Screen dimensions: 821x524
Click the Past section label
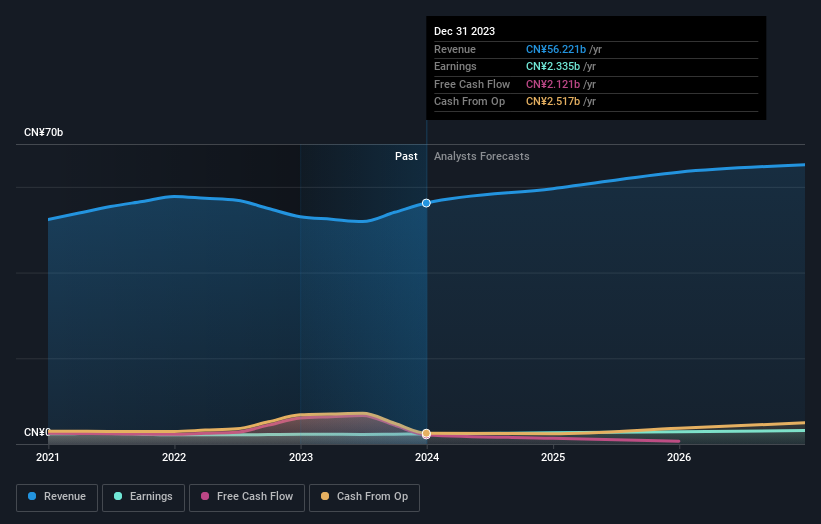(x=406, y=157)
